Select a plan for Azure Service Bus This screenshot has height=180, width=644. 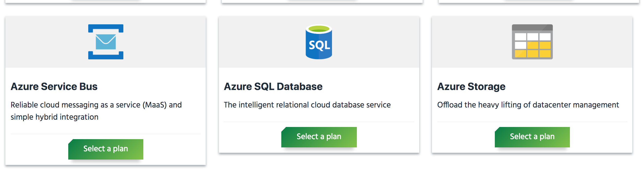[106, 149]
